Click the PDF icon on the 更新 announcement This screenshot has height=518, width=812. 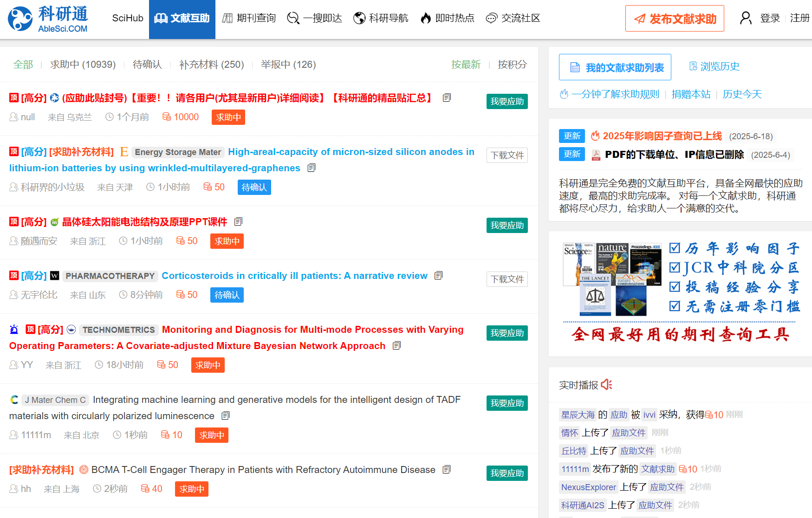(x=596, y=155)
